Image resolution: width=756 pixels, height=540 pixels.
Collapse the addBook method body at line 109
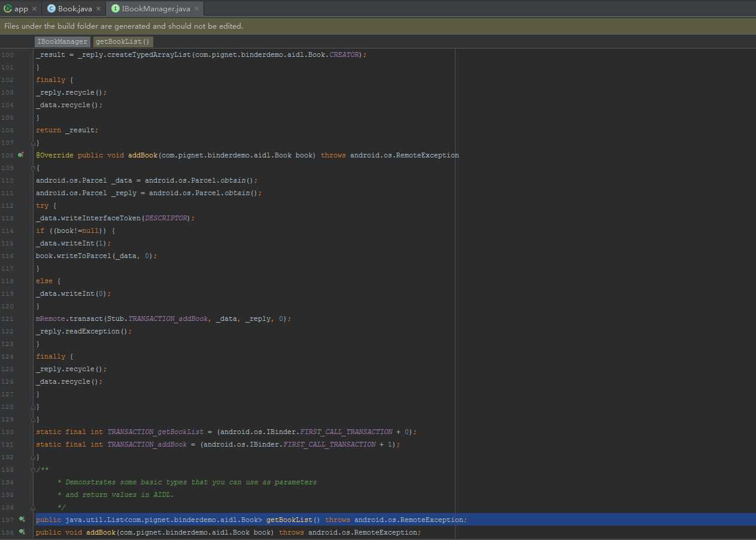coord(33,168)
